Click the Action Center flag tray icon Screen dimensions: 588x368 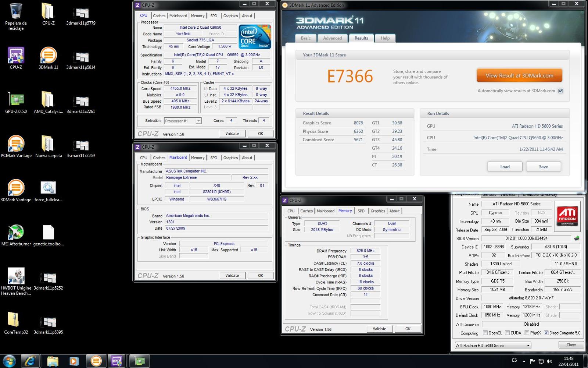[x=533, y=361]
